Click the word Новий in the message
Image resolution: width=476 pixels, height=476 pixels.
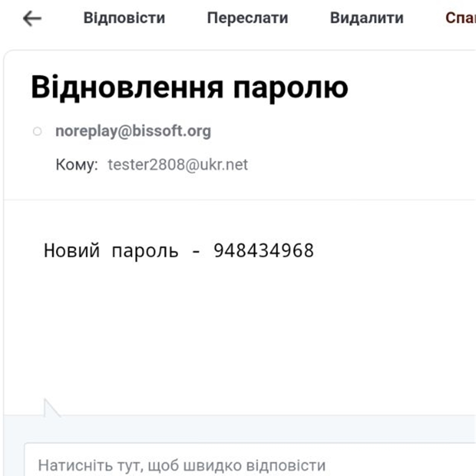pyautogui.click(x=72, y=251)
